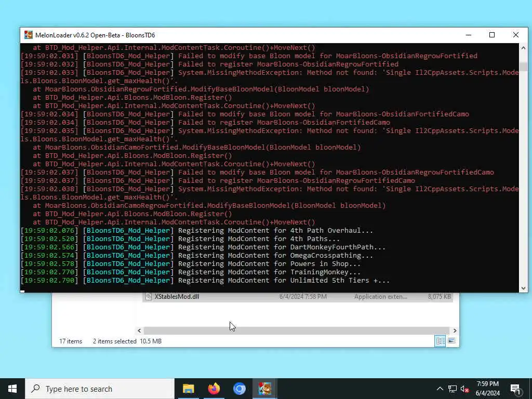Click the Type here to search box
Image resolution: width=532 pixels, height=399 pixels.
click(x=100, y=389)
